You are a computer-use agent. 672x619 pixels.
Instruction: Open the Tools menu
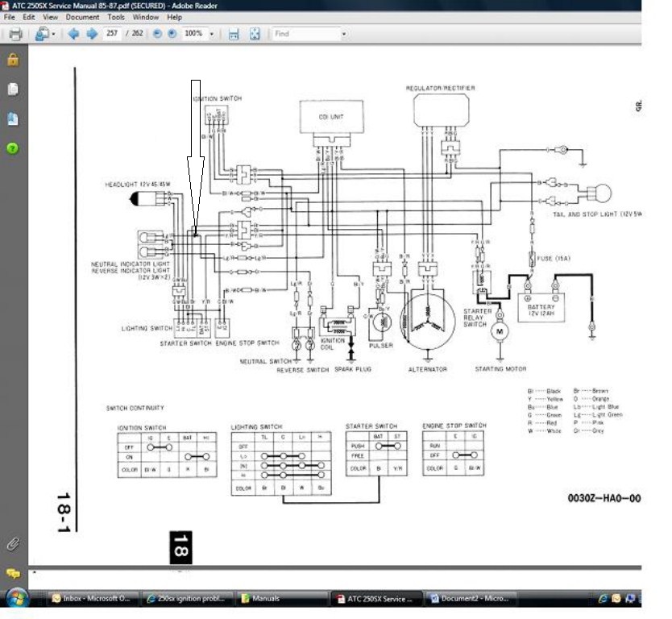click(116, 17)
